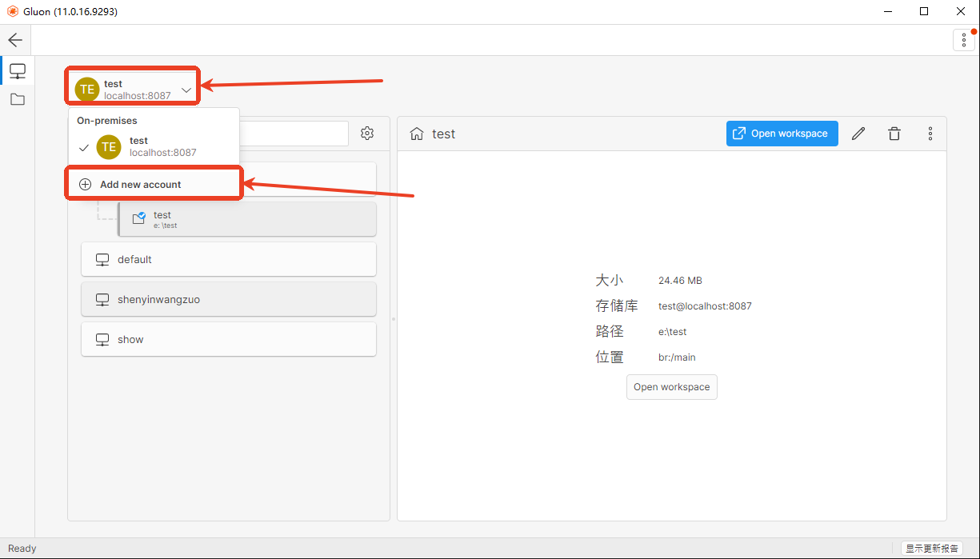
Task: Click the blue Open workspace button
Action: click(782, 134)
